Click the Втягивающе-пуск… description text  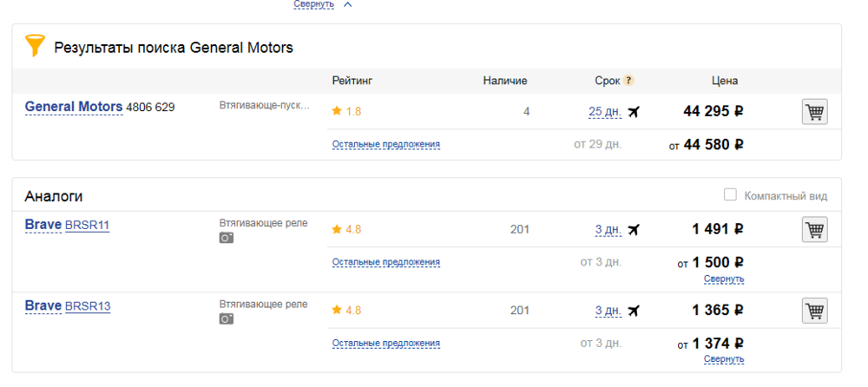(265, 105)
